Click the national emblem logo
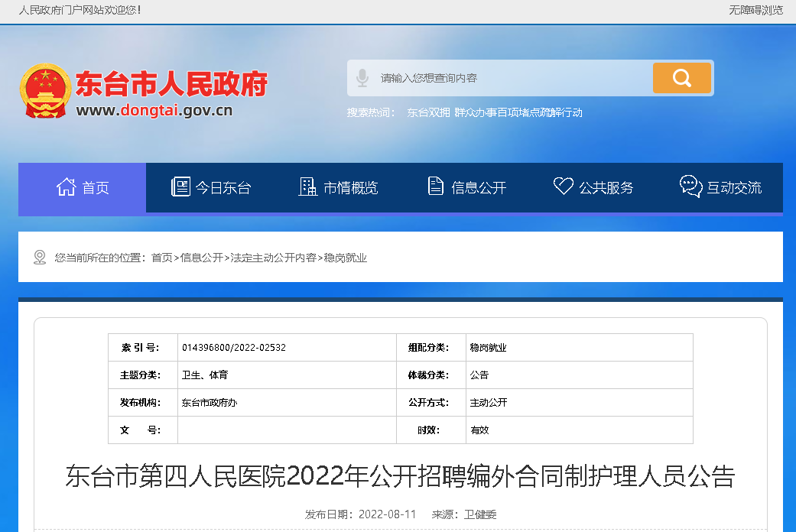 (45, 90)
